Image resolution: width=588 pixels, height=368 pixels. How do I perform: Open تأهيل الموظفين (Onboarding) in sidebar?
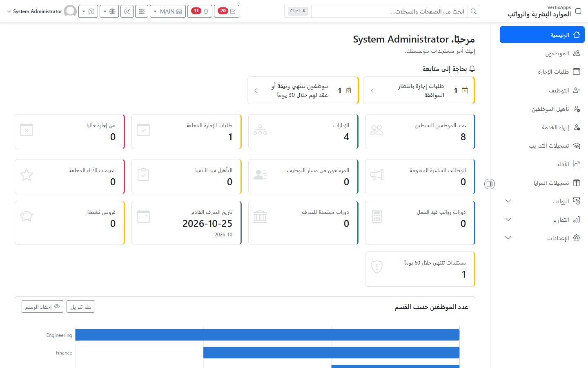tap(542, 109)
